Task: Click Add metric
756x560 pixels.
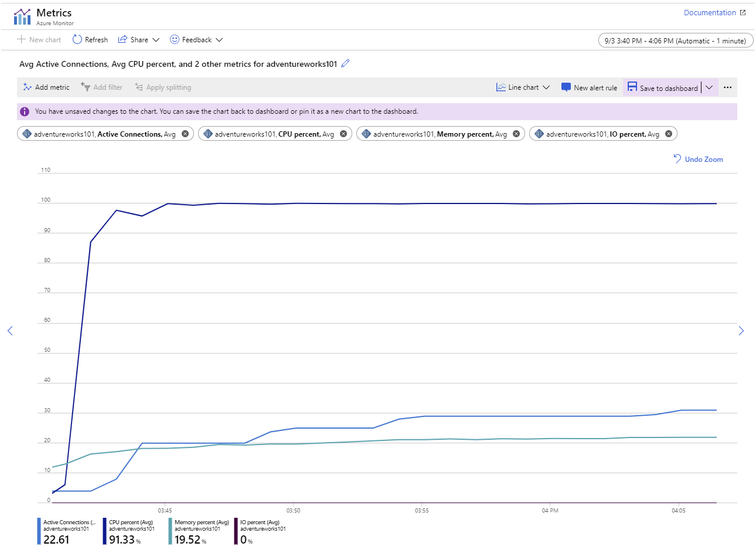Action: click(46, 87)
